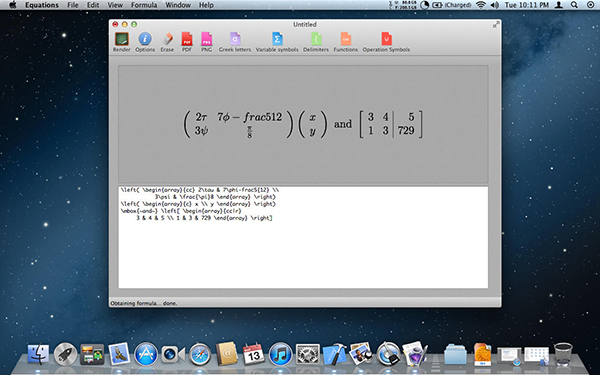Open the File menu
This screenshot has height=375, width=600.
[x=73, y=5]
